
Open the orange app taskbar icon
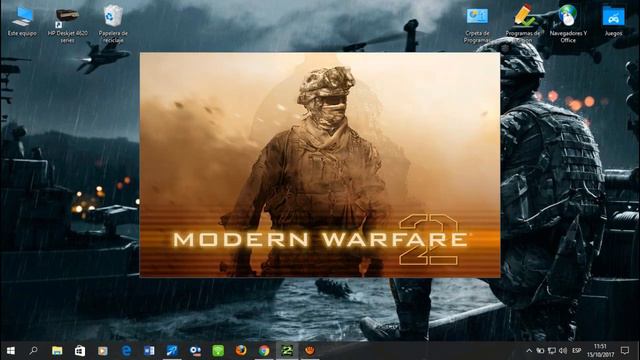click(310, 351)
